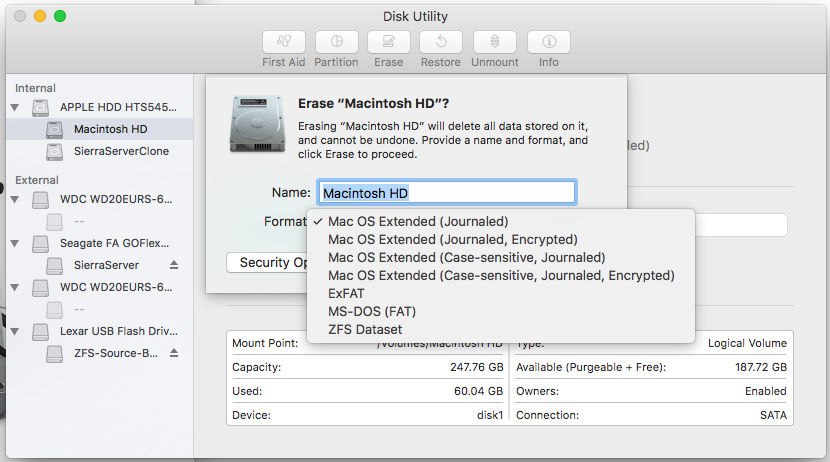Click the SATA connection value
Viewport: 830px width, 462px height.
tap(773, 415)
